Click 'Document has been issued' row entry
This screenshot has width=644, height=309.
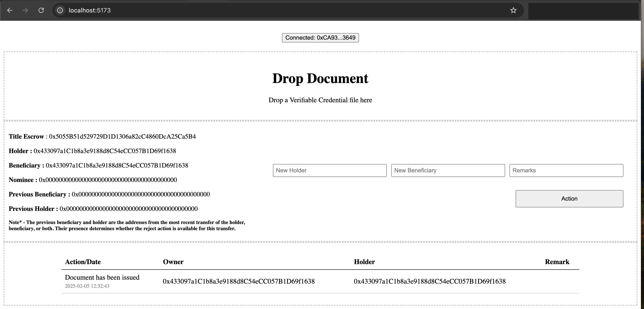[x=102, y=277]
